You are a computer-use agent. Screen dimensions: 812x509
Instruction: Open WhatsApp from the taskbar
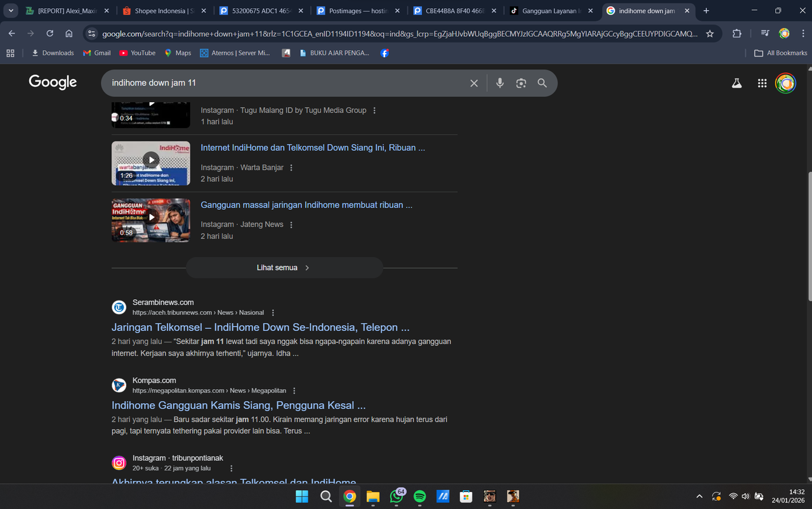point(396,496)
